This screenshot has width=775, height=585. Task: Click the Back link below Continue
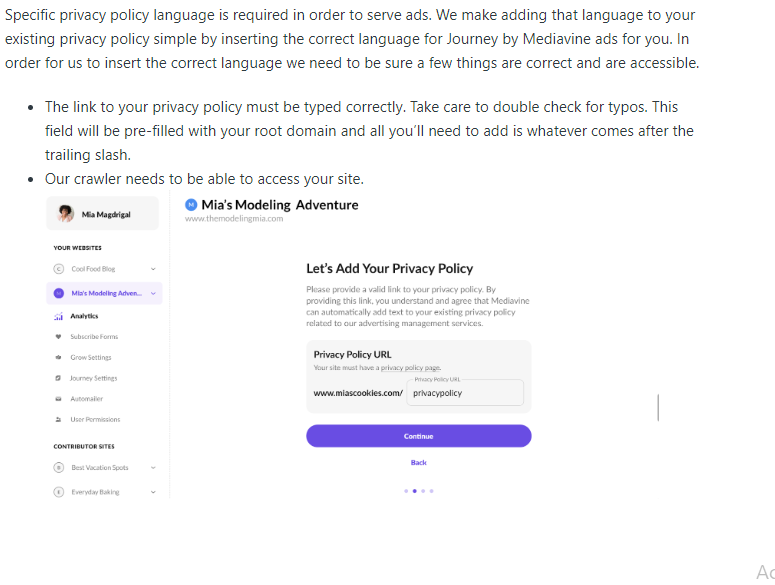point(418,462)
